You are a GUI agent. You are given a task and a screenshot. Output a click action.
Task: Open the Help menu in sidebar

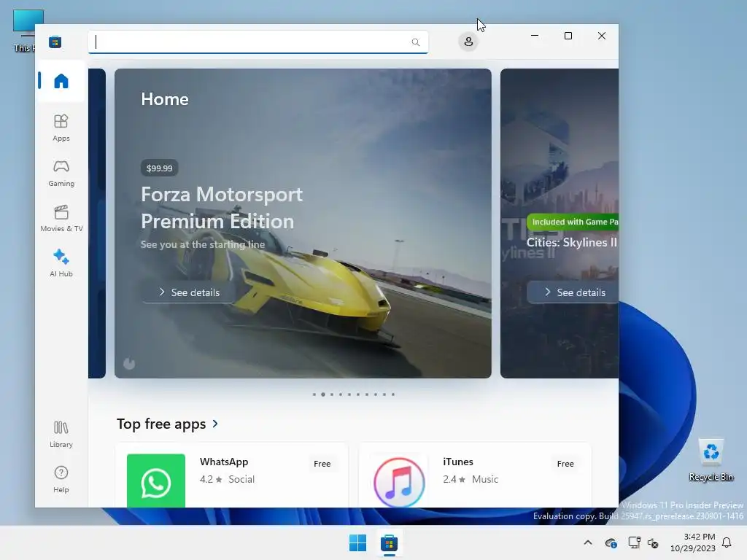tap(61, 479)
